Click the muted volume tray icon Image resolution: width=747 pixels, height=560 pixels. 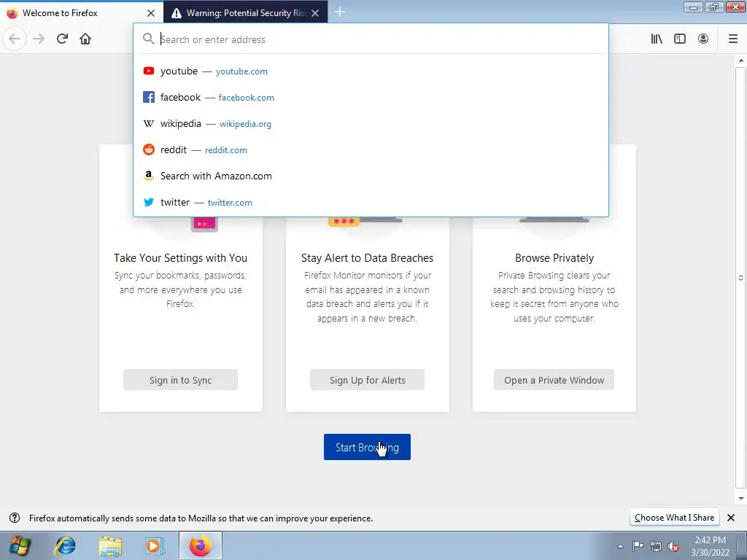click(x=673, y=546)
